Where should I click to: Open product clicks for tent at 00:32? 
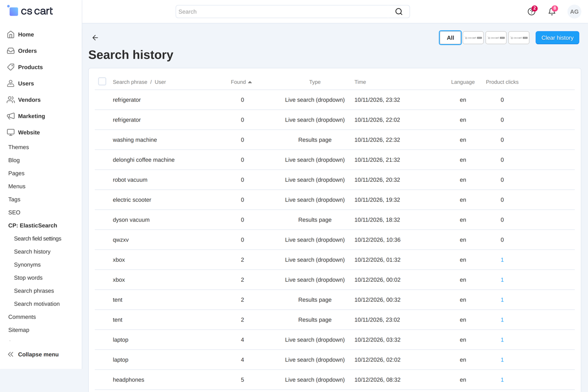(x=502, y=300)
